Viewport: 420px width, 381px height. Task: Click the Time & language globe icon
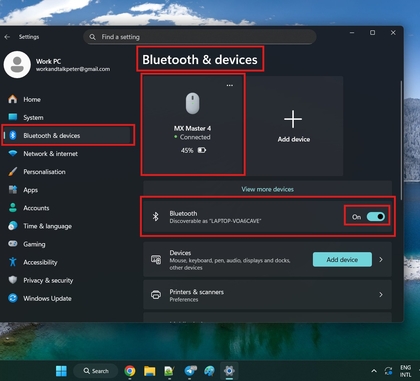(x=13, y=226)
